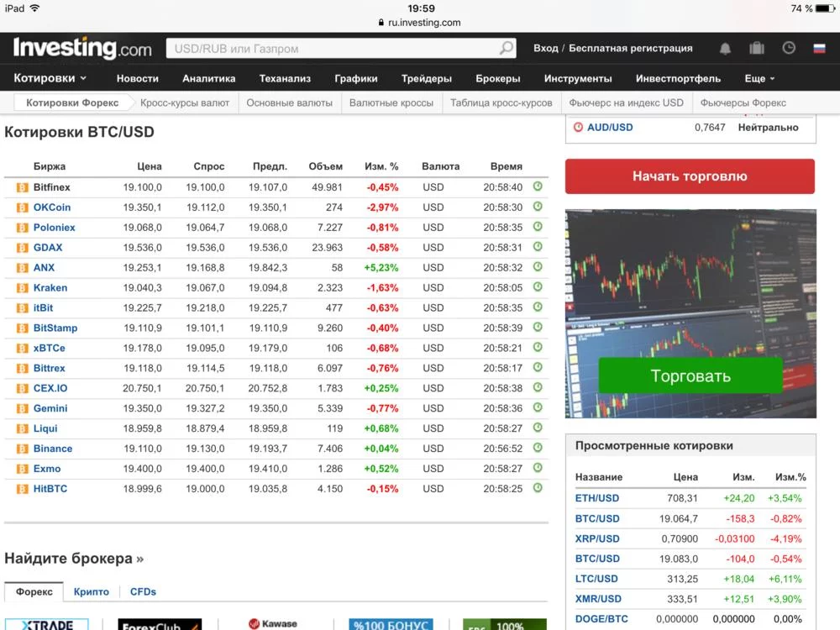Image resolution: width=840 pixels, height=630 pixels.
Task: Click the Bitcoin icon beside Liqui
Action: [x=22, y=429]
